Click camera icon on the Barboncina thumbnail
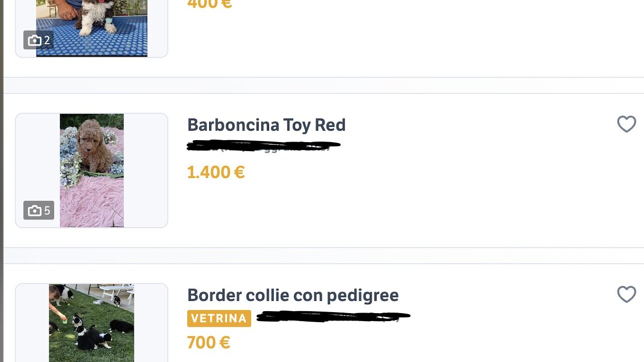 tap(34, 210)
